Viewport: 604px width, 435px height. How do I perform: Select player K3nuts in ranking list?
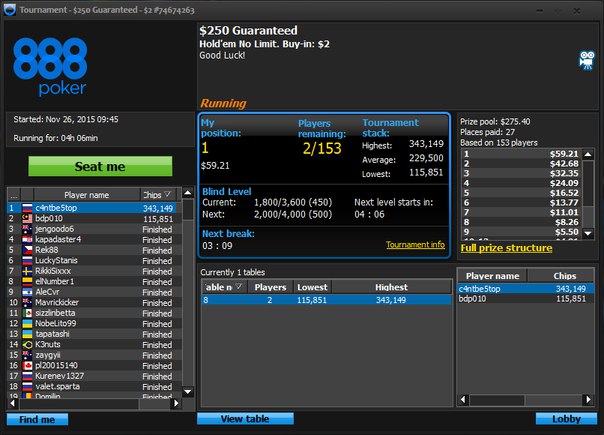point(92,344)
